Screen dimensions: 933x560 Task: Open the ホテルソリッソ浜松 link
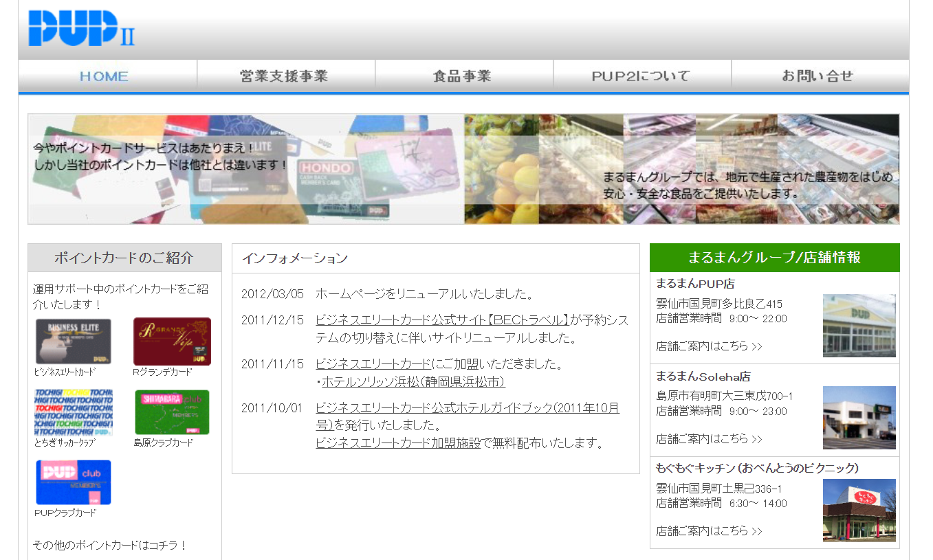[x=413, y=381]
